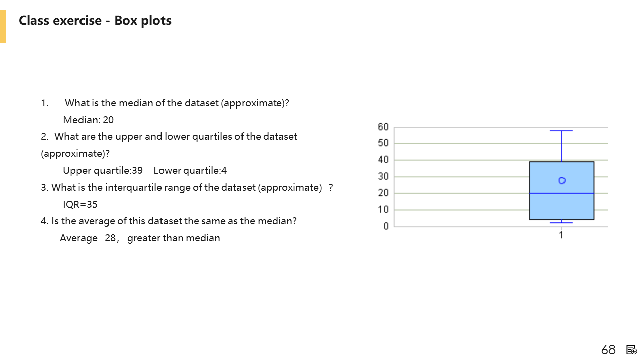This screenshot has width=644, height=362.
Task: Click the x-axis category label 1
Action: click(561, 235)
